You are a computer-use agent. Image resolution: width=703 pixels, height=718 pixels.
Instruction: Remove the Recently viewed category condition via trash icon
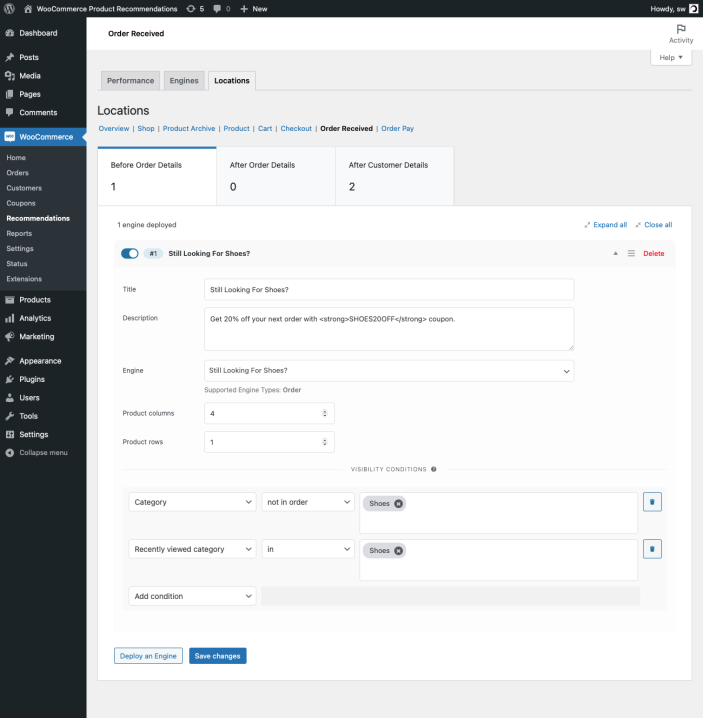click(x=651, y=549)
